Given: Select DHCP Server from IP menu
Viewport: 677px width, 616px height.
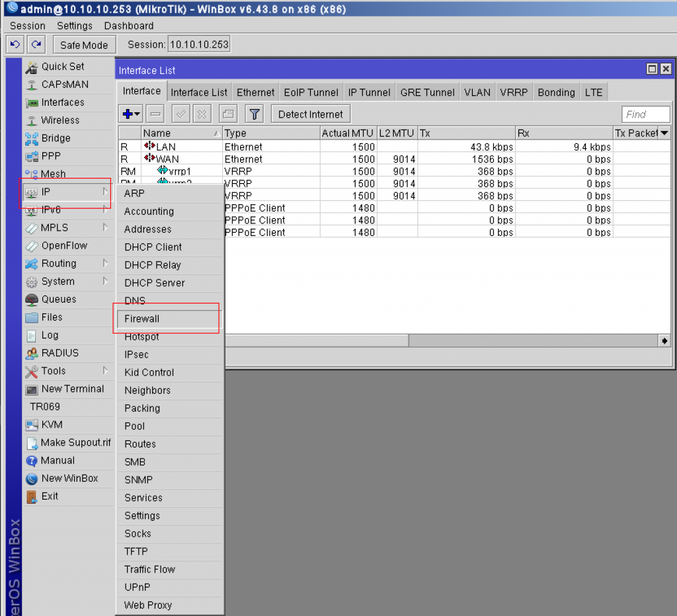Looking at the screenshot, I should [x=170, y=283].
